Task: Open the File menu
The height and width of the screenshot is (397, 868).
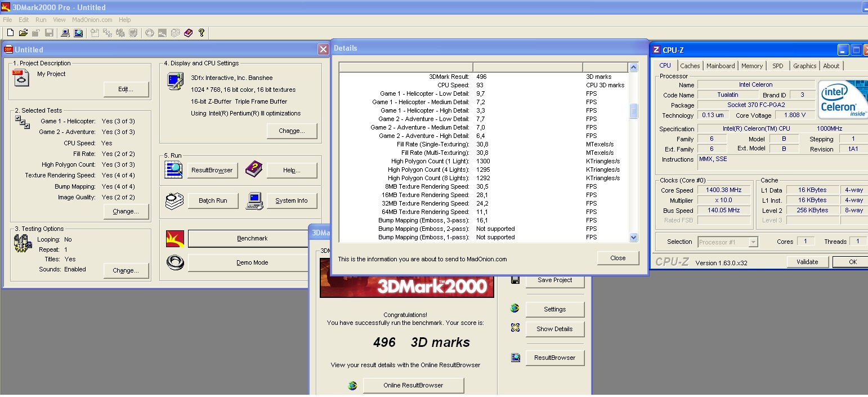Action: pos(7,20)
